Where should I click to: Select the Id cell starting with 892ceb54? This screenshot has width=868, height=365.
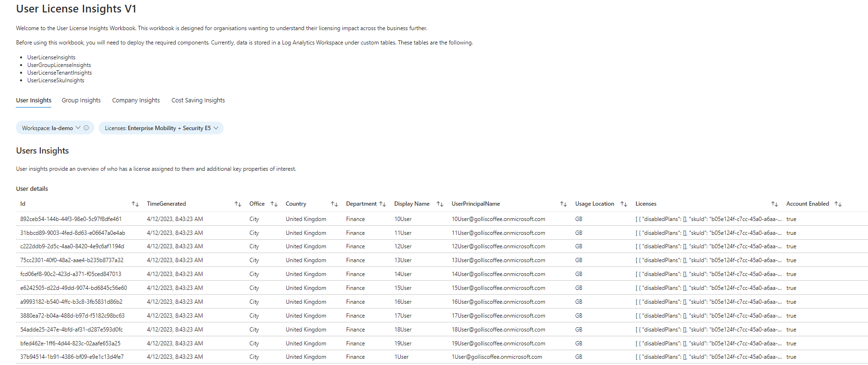click(71, 219)
